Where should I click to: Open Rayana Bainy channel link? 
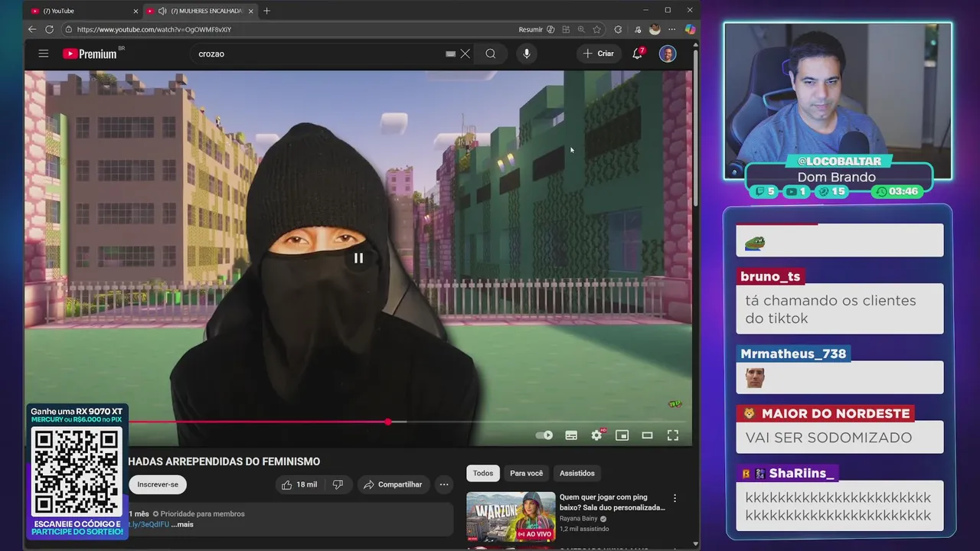click(579, 518)
